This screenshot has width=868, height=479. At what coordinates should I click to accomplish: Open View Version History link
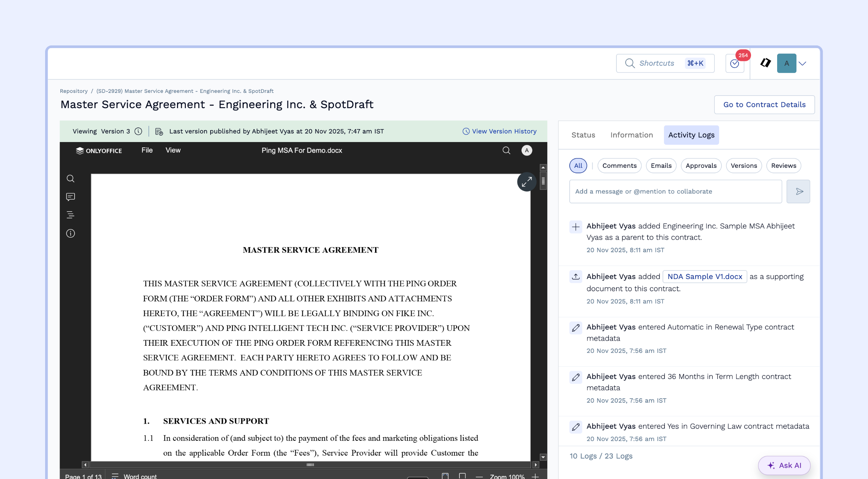coord(500,132)
